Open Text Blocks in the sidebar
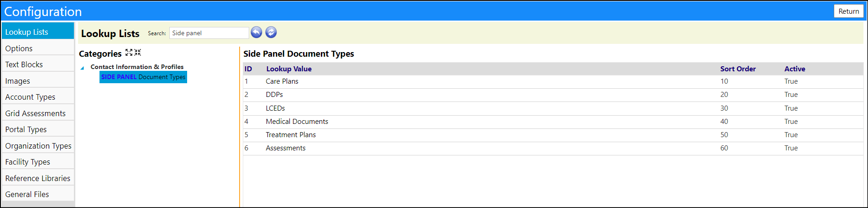The height and width of the screenshot is (208, 868). (x=38, y=64)
